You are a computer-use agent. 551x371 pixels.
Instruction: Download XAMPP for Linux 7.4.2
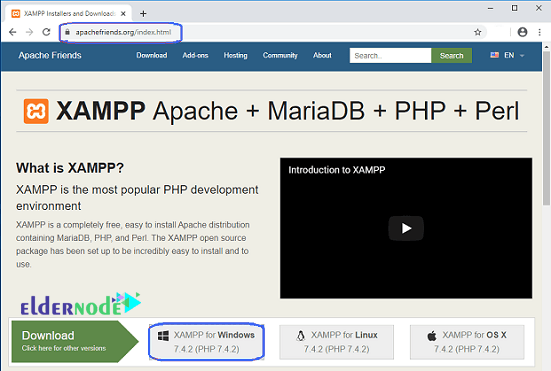tap(337, 342)
